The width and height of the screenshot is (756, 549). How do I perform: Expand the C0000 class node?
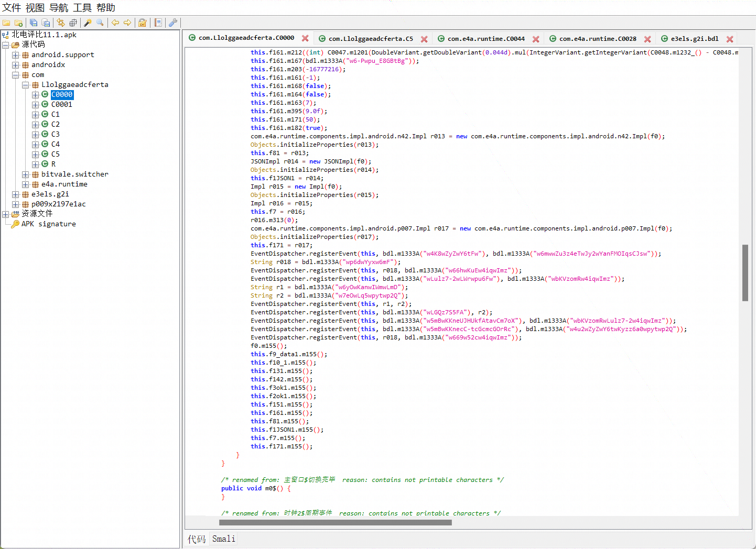(x=35, y=95)
